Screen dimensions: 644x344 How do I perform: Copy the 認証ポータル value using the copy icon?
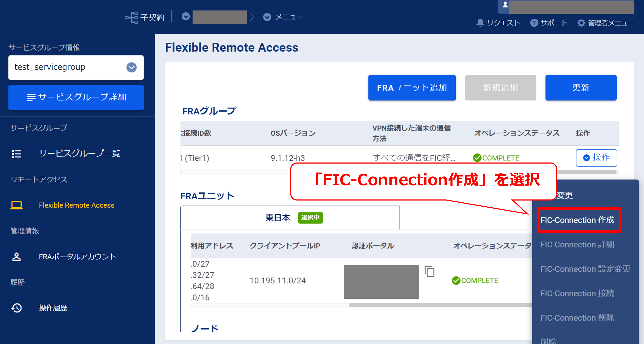click(x=429, y=272)
